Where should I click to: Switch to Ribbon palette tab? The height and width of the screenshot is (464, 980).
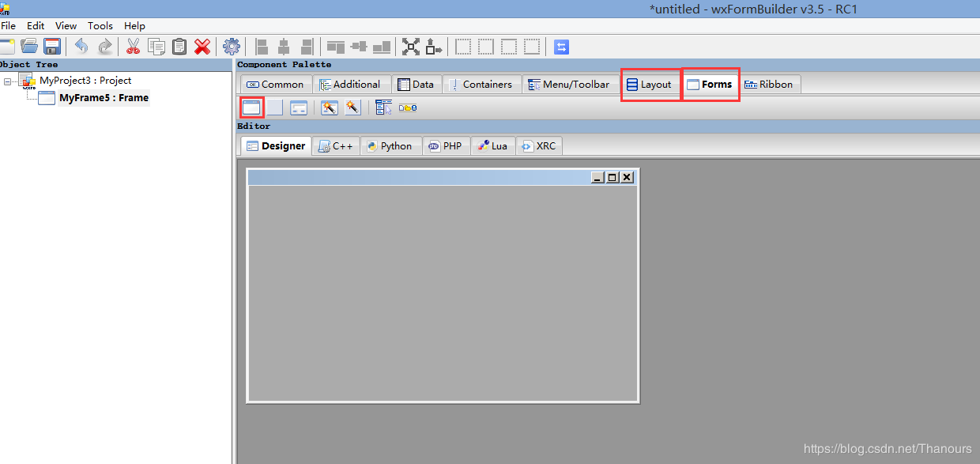[769, 85]
